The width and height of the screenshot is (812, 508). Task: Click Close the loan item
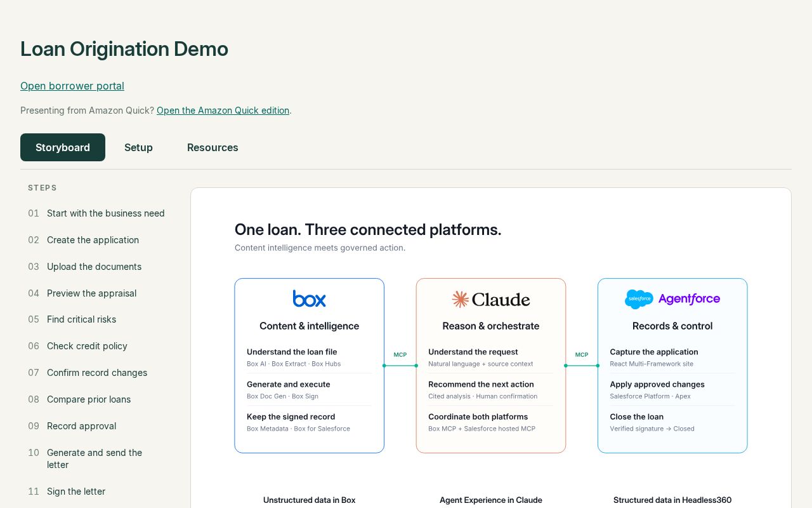coord(637,417)
